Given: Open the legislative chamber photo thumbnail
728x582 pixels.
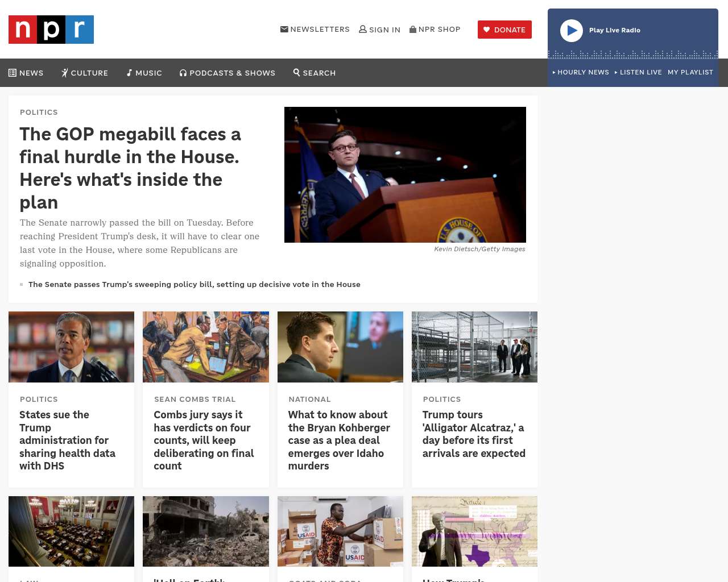Looking at the screenshot, I should (x=71, y=531).
